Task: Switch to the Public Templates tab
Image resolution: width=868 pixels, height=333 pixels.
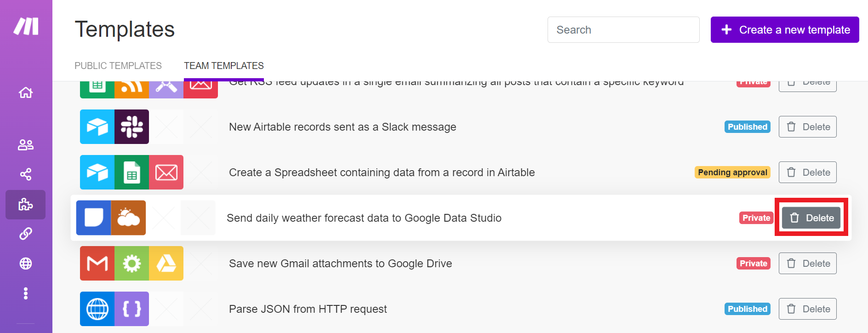Action: pyautogui.click(x=118, y=66)
